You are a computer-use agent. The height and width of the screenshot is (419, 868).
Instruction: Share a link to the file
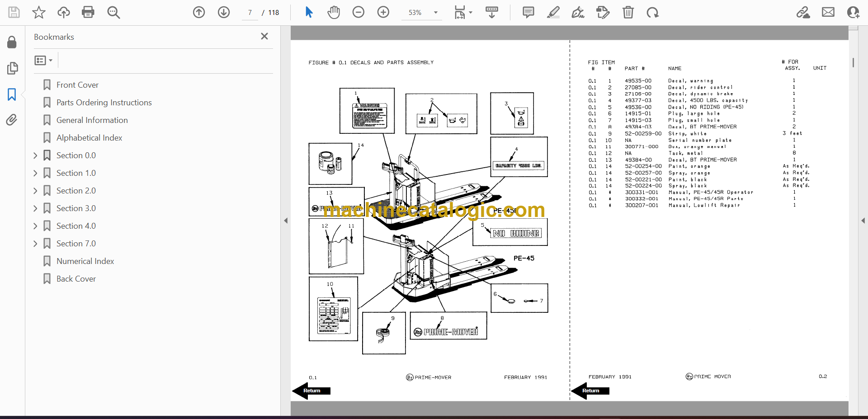point(803,12)
